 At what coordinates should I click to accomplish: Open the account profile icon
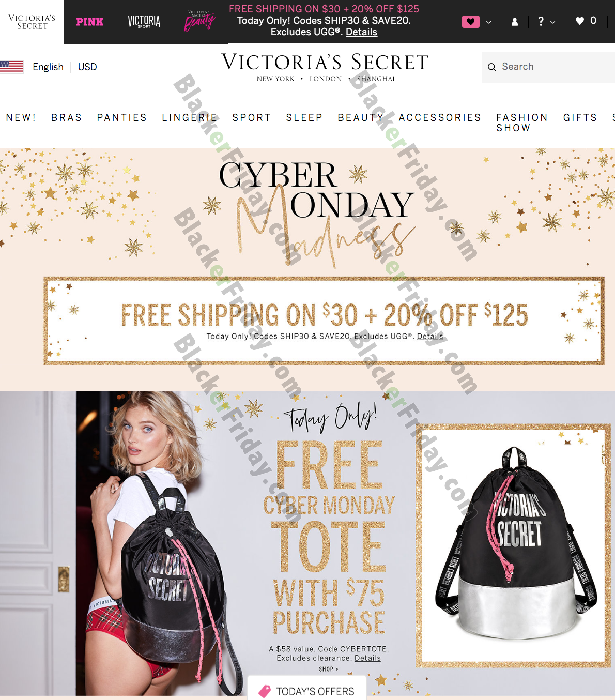tap(515, 22)
